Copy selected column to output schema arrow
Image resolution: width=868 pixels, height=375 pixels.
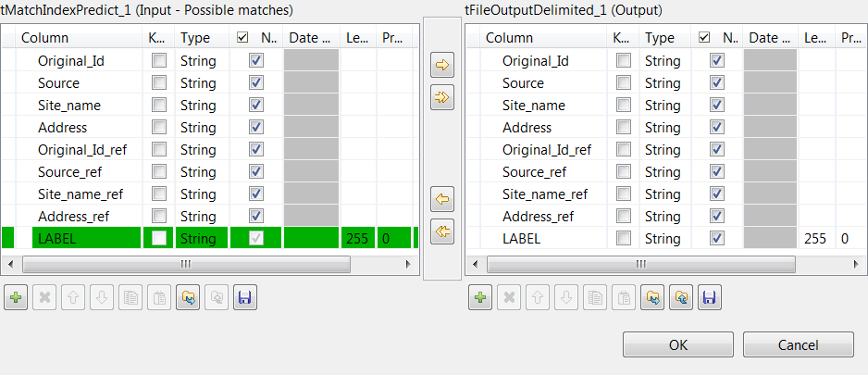[x=442, y=66]
